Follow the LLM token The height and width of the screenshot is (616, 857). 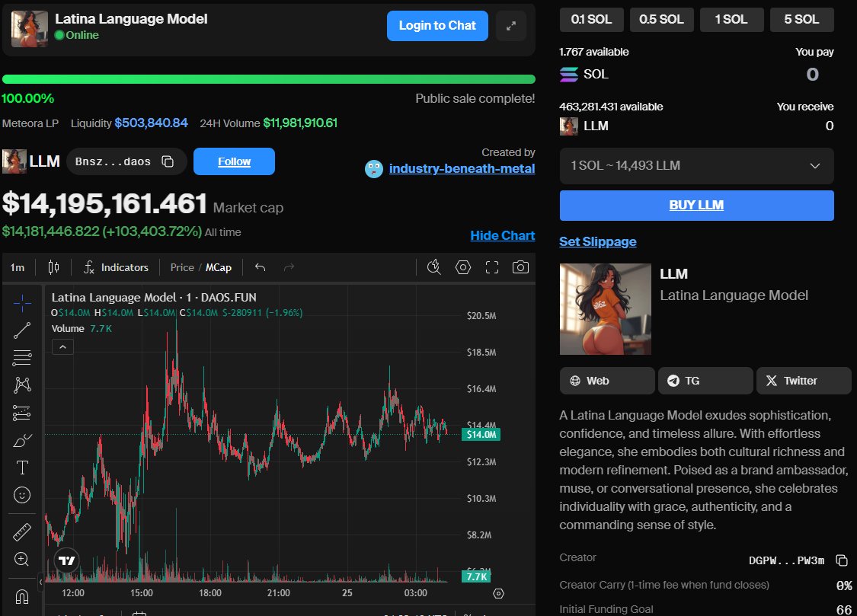click(x=234, y=161)
